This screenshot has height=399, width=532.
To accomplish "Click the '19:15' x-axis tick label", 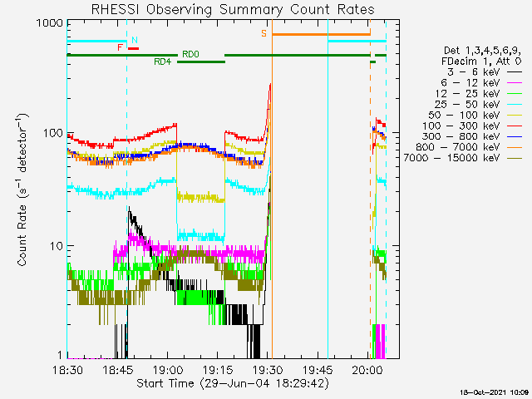I will [x=218, y=370].
